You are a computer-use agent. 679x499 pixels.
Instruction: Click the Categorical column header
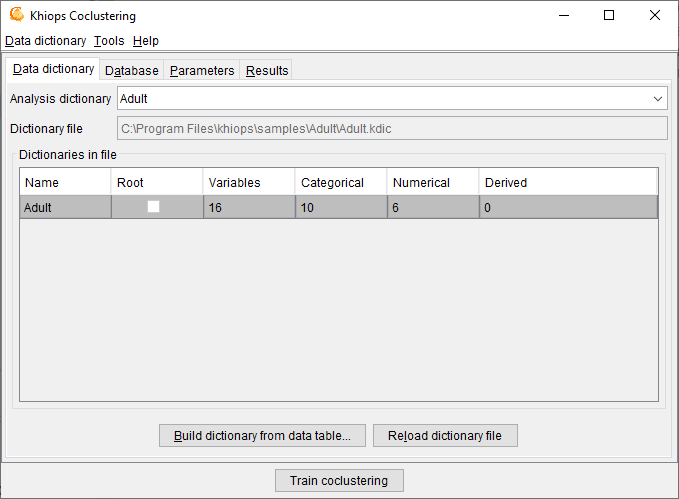[x=340, y=182]
